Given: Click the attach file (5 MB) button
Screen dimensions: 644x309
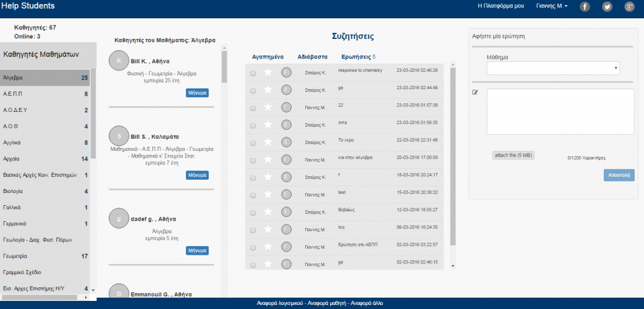Looking at the screenshot, I should (513, 155).
